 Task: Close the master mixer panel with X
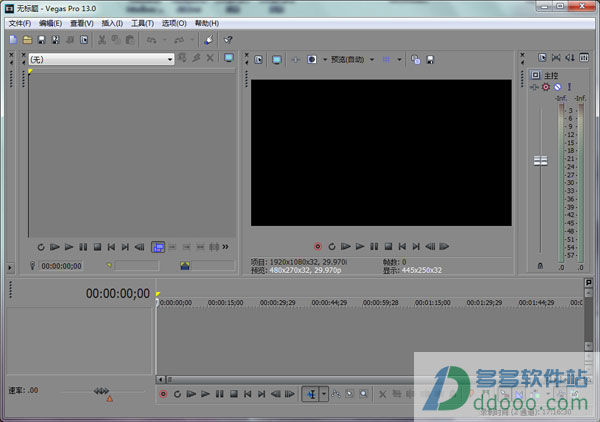tap(522, 55)
